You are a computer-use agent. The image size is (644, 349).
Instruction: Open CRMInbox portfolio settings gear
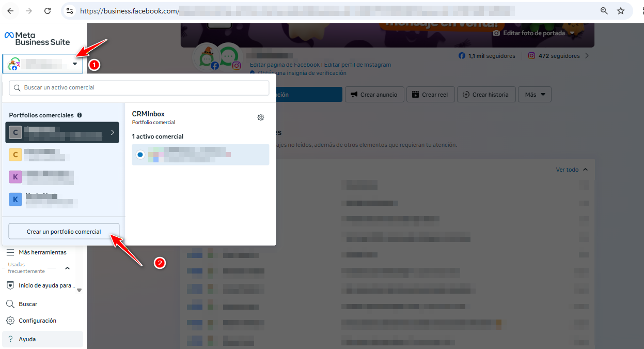coord(261,117)
